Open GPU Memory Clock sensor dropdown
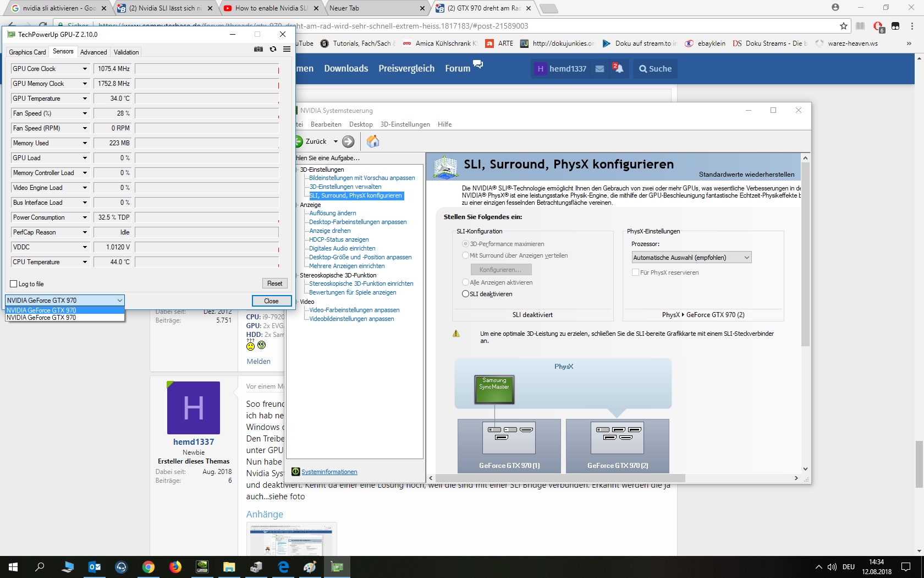 [85, 84]
